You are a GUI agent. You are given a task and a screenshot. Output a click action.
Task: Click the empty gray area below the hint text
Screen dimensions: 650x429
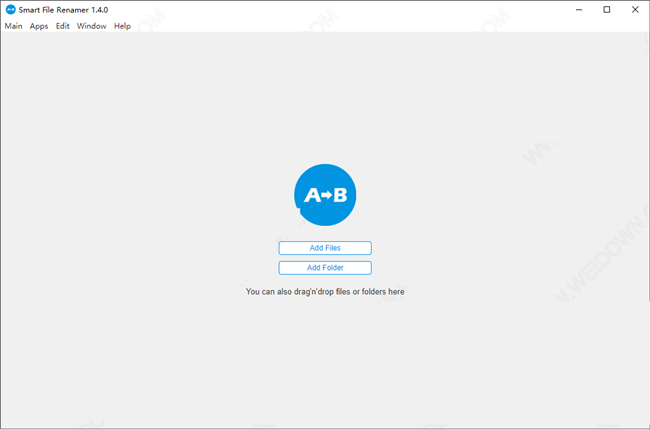pyautogui.click(x=325, y=360)
